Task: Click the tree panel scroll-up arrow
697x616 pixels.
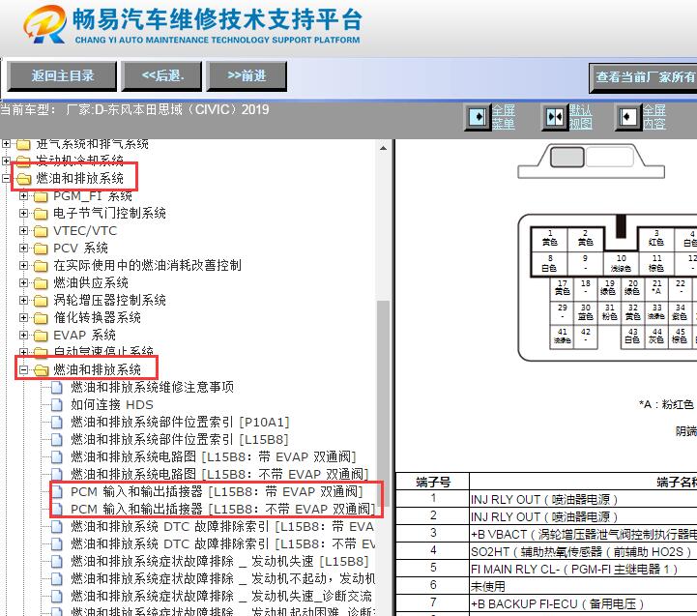Action: pos(383,148)
